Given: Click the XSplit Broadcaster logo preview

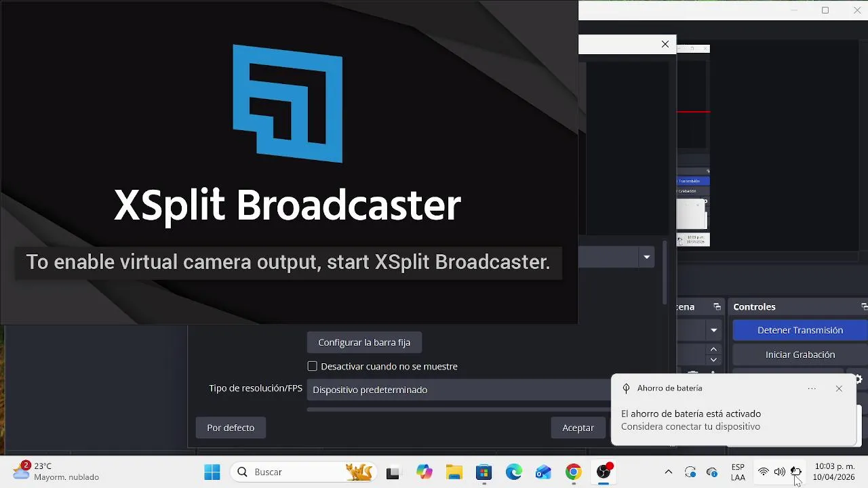Looking at the screenshot, I should pos(288,104).
